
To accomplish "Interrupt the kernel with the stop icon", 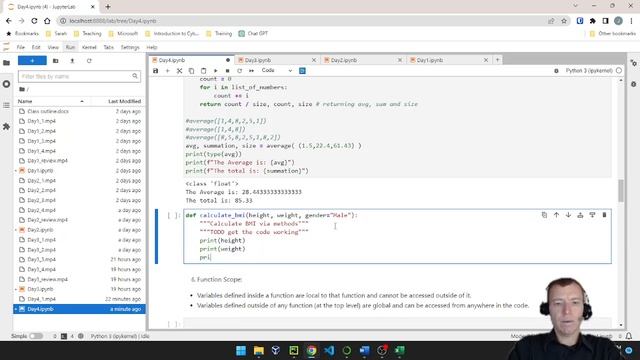I will pyautogui.click(x=227, y=71).
